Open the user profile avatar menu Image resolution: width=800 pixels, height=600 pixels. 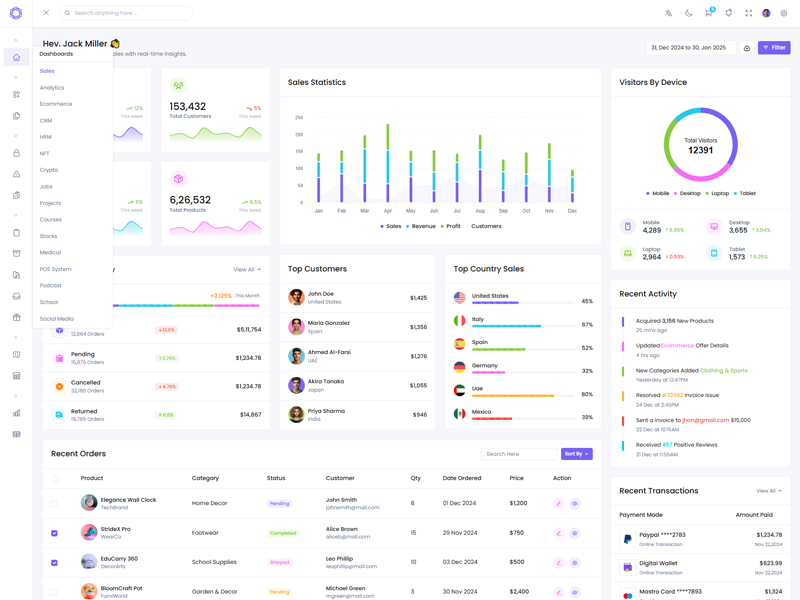pyautogui.click(x=766, y=13)
